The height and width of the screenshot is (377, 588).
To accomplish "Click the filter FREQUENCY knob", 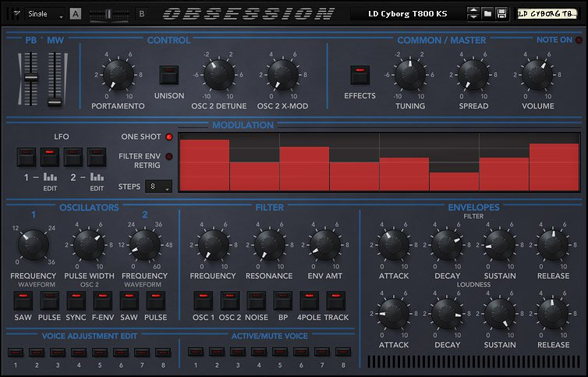I will click(214, 245).
